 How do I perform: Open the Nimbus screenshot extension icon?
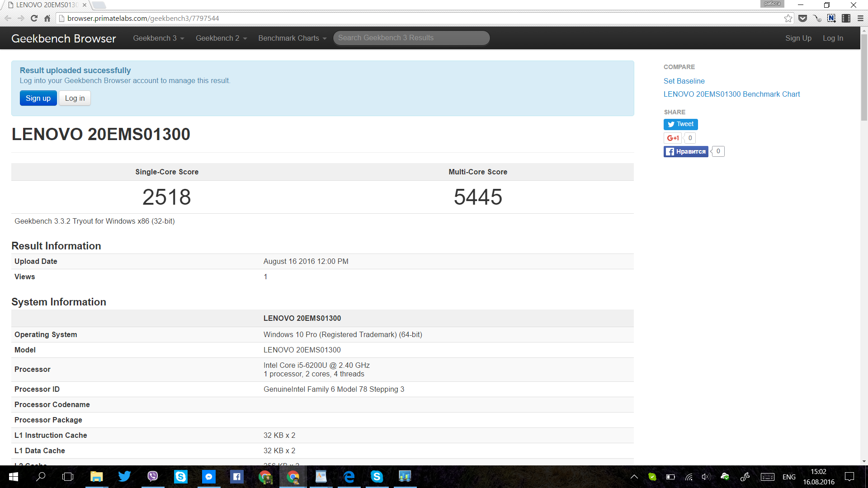(x=831, y=19)
